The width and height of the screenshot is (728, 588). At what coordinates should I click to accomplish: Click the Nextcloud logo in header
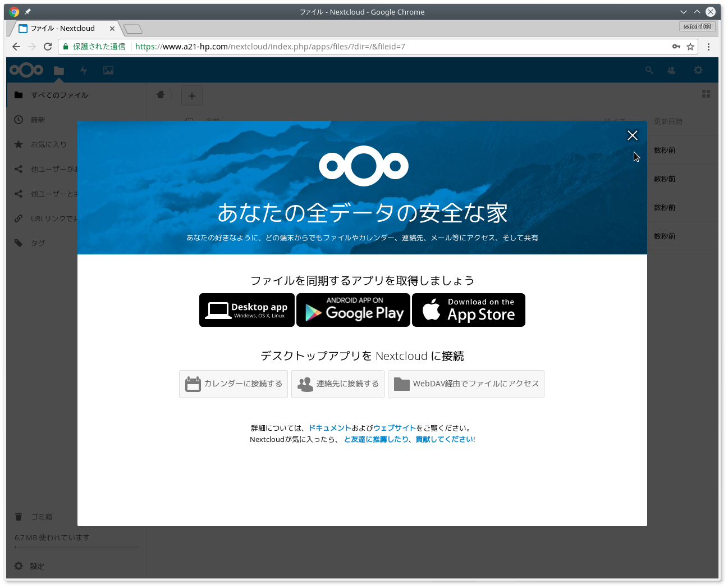click(26, 70)
